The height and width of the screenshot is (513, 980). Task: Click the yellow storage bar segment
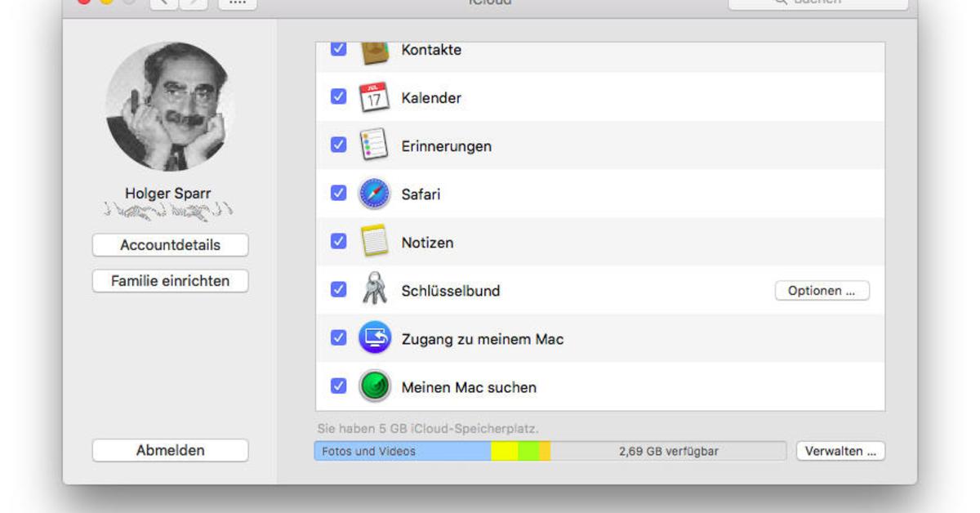pyautogui.click(x=505, y=451)
